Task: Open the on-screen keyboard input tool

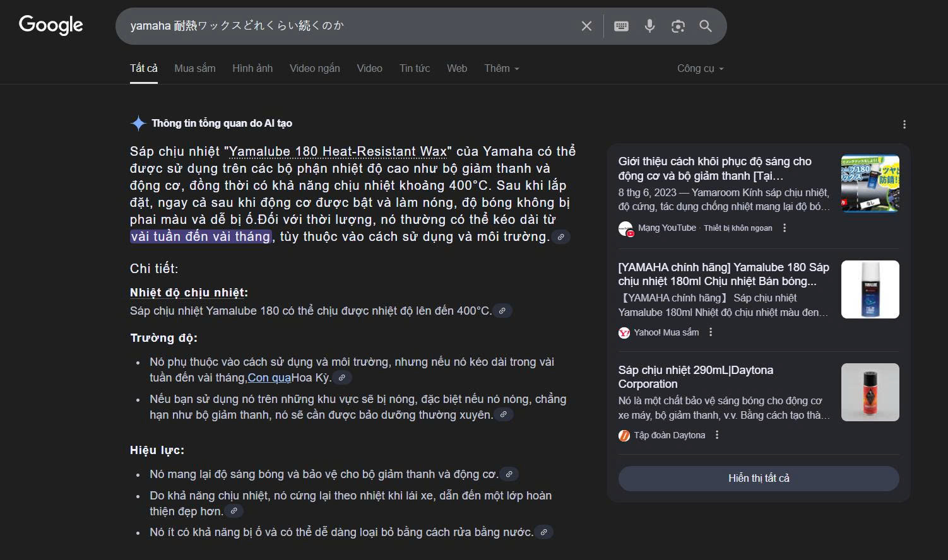Action: [x=621, y=26]
